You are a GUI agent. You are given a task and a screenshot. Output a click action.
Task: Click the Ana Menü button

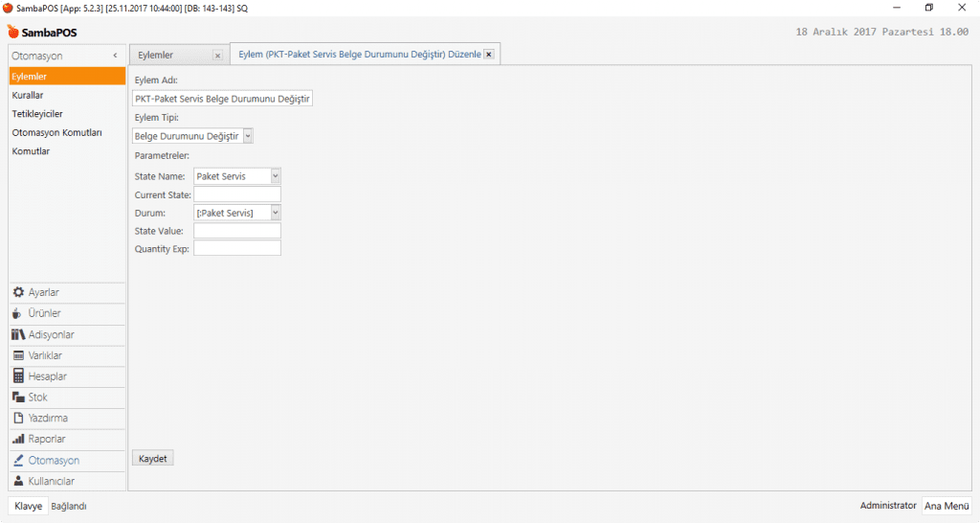tap(946, 506)
